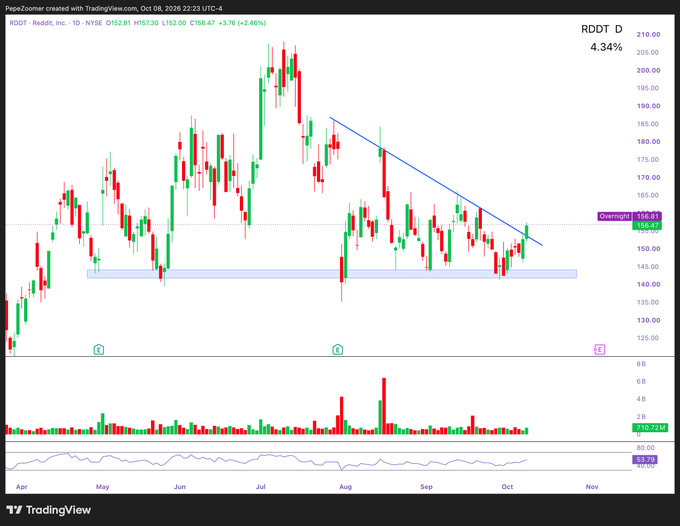The image size is (680, 526).
Task: Click the RDDT D text label
Action: [x=602, y=29]
